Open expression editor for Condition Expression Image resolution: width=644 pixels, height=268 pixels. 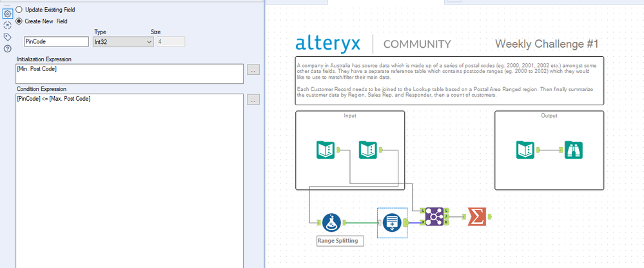[253, 99]
